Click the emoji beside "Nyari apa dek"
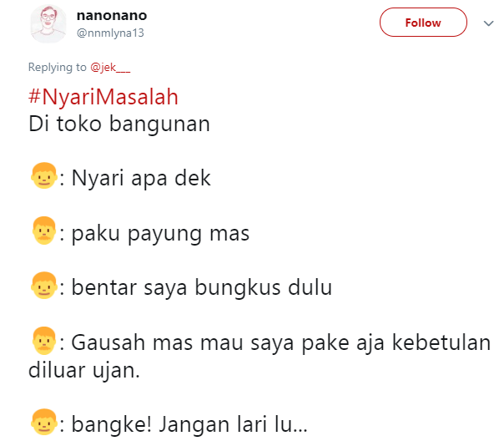Viewport: 504px width, 441px height. click(x=42, y=177)
